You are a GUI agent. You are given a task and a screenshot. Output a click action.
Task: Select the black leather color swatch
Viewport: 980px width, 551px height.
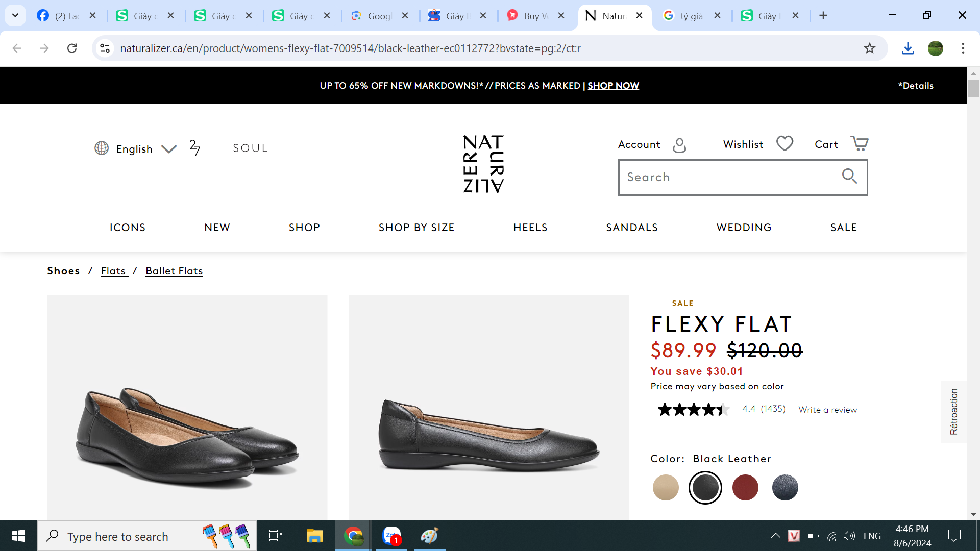(705, 488)
